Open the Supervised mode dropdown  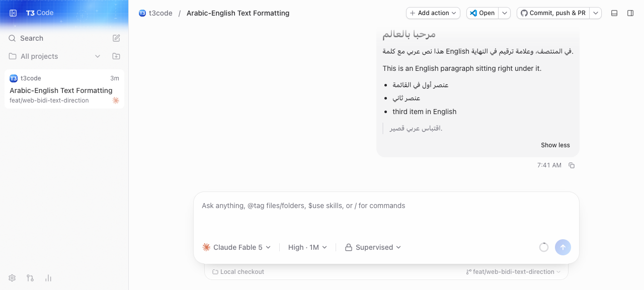tap(373, 247)
